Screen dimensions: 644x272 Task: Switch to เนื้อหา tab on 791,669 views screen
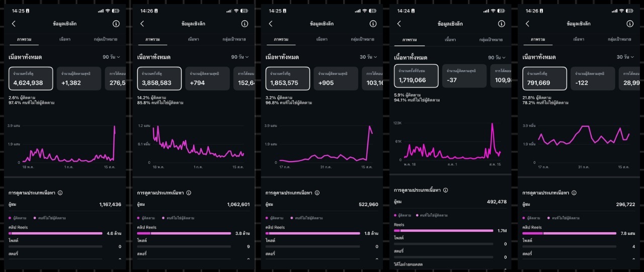pyautogui.click(x=579, y=39)
